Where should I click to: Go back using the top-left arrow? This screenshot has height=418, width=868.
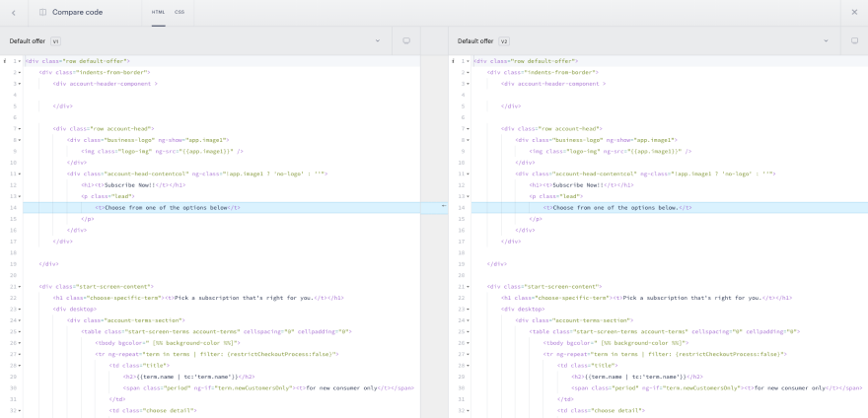[x=14, y=12]
